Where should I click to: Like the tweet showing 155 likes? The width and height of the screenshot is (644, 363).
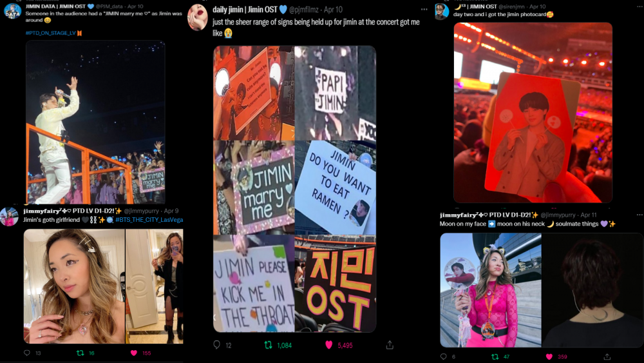(133, 353)
